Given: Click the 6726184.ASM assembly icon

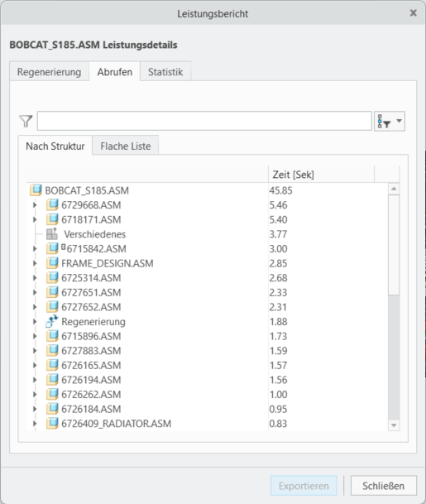Looking at the screenshot, I should coord(52,409).
